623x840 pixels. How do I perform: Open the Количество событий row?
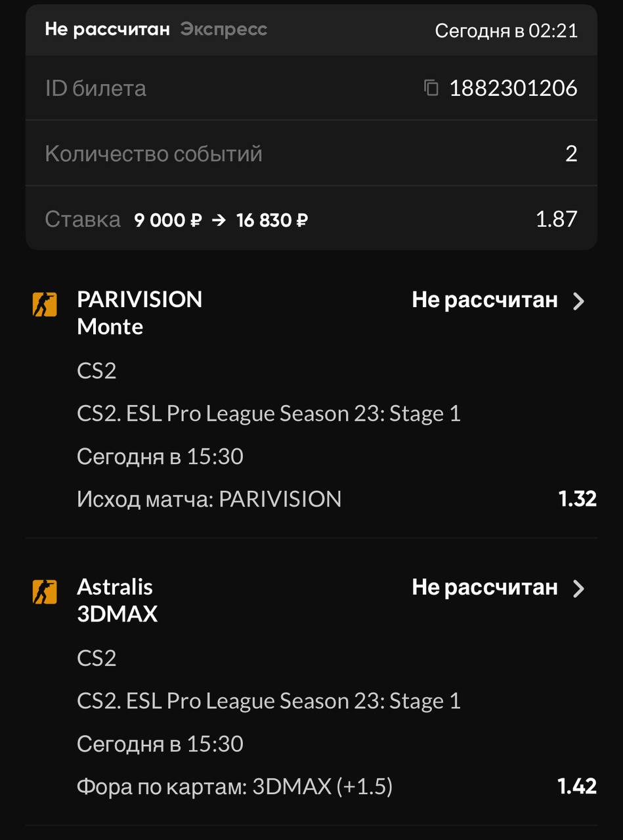pos(311,154)
